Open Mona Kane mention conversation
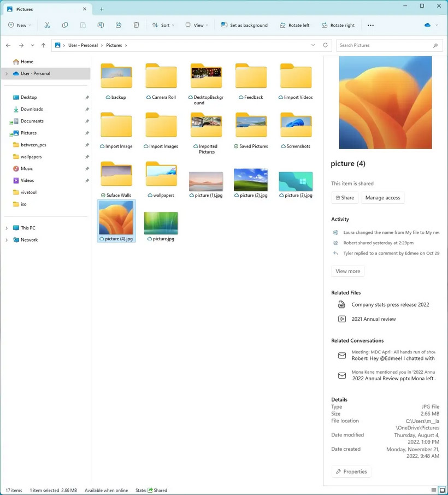 coord(386,375)
